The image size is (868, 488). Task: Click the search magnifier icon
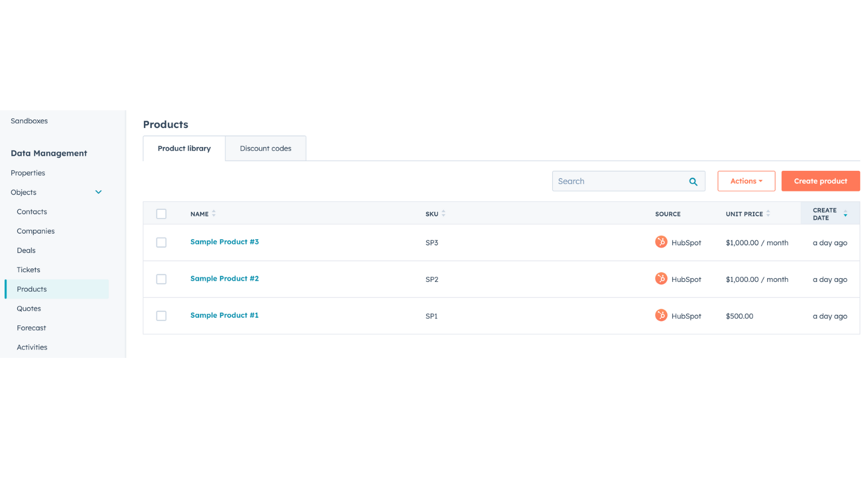[x=693, y=182]
